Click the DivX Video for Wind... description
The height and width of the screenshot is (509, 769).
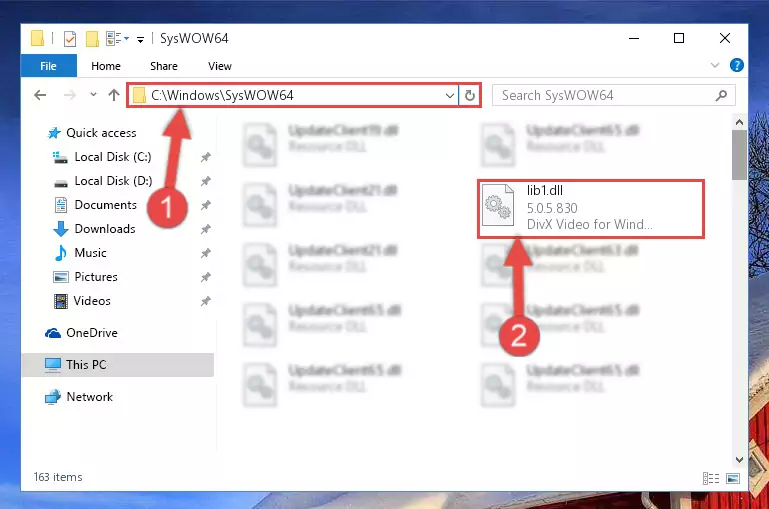click(590, 224)
